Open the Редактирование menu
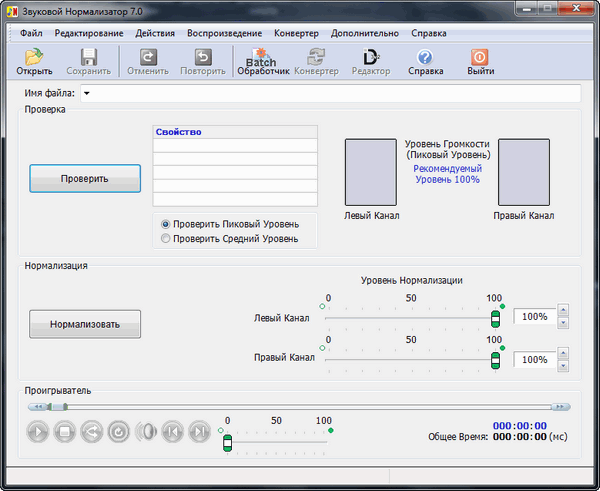Image resolution: width=600 pixels, height=491 pixels. 89,33
